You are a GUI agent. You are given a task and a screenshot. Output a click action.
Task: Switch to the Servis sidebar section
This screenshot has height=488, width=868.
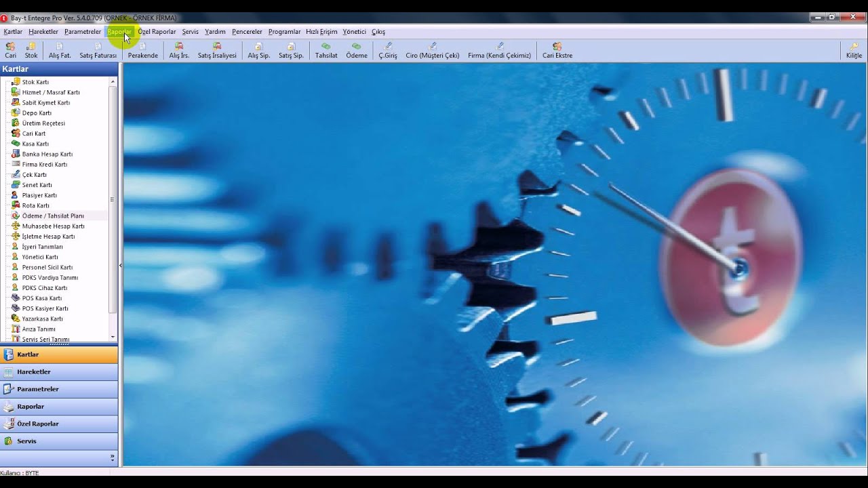(59, 441)
